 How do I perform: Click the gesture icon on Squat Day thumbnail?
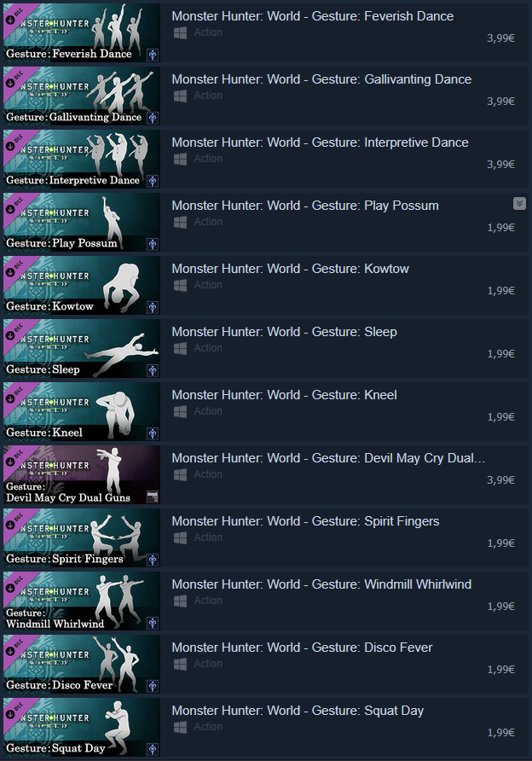153,749
